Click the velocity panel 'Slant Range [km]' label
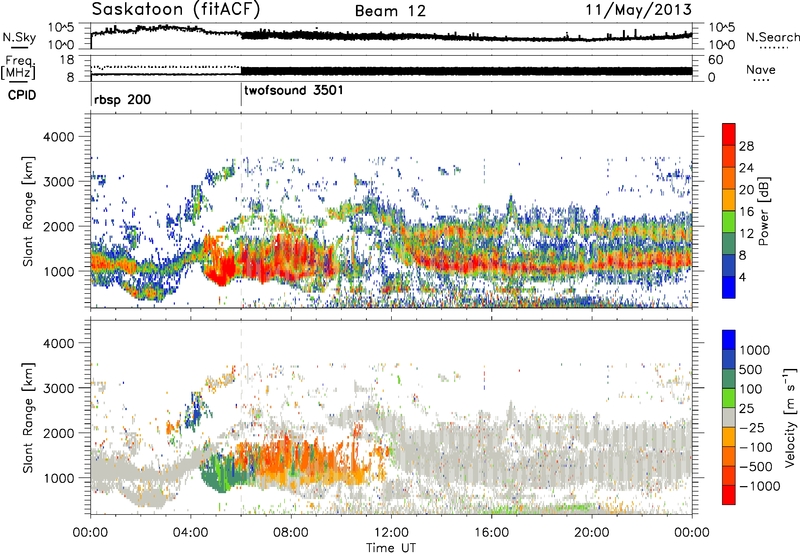This screenshot has height=554, width=800. 28,417
